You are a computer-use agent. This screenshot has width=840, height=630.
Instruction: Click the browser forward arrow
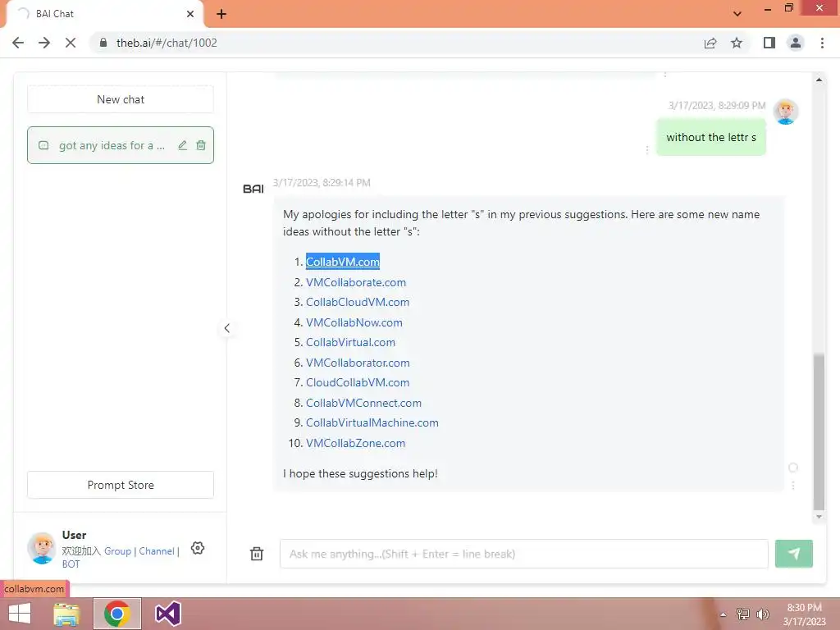44,43
